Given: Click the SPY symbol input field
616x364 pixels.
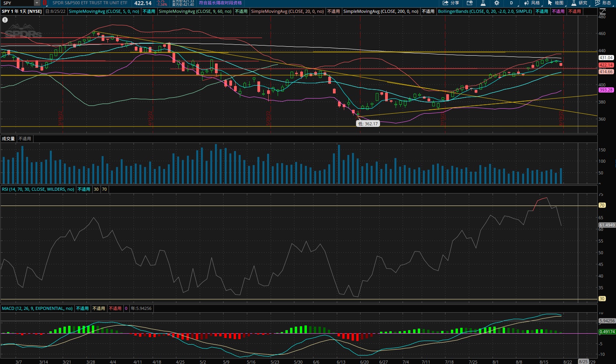Looking at the screenshot, I should [18, 3].
